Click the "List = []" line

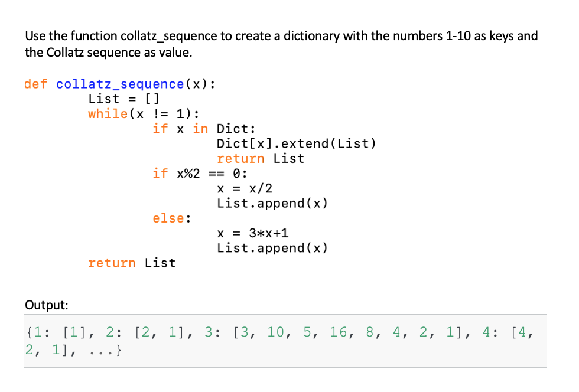(x=123, y=99)
